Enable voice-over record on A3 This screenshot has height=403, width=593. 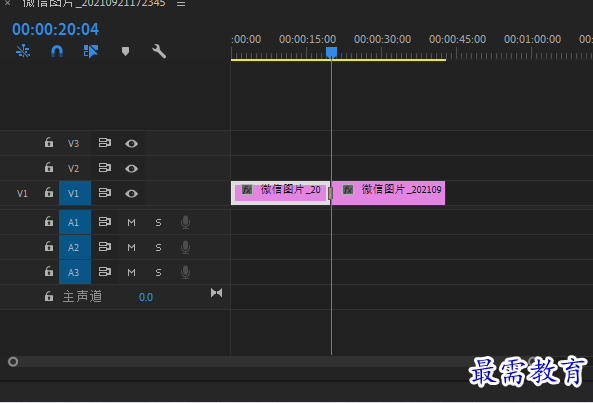(185, 272)
